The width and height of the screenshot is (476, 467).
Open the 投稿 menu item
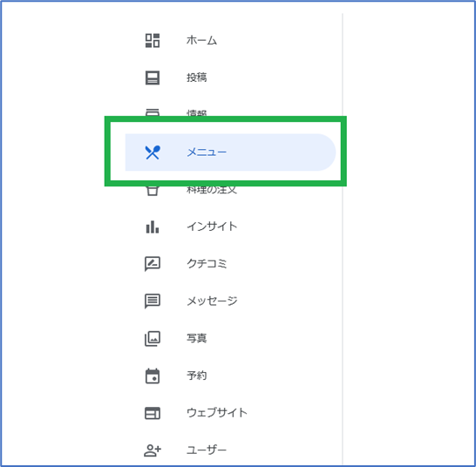(x=197, y=78)
